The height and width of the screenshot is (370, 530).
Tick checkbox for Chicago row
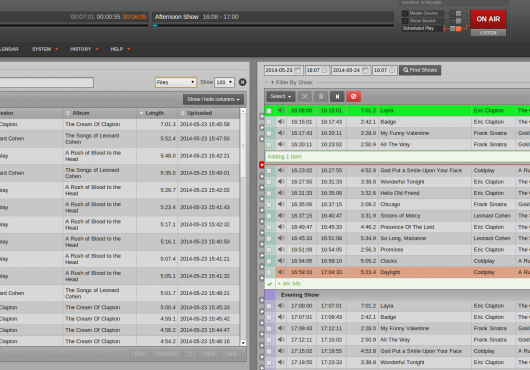(x=269, y=205)
